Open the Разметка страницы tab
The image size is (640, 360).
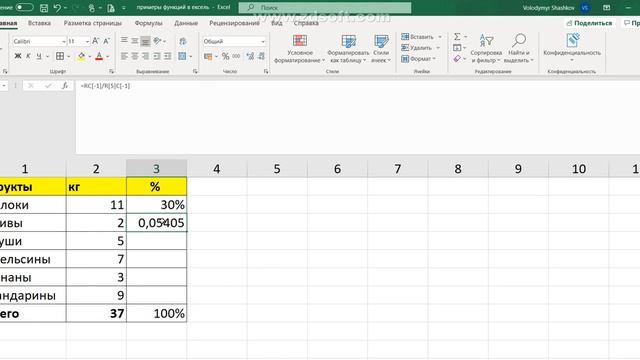93,23
